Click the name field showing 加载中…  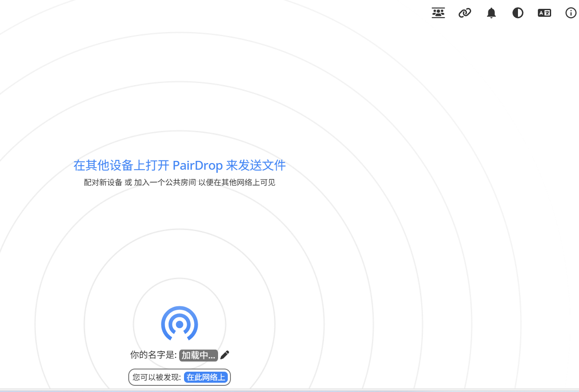199,355
